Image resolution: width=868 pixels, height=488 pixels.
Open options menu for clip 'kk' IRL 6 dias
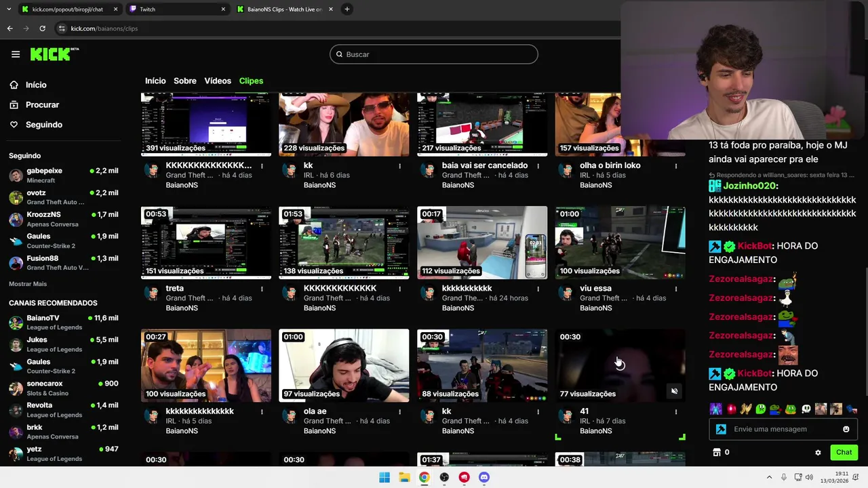[399, 166]
